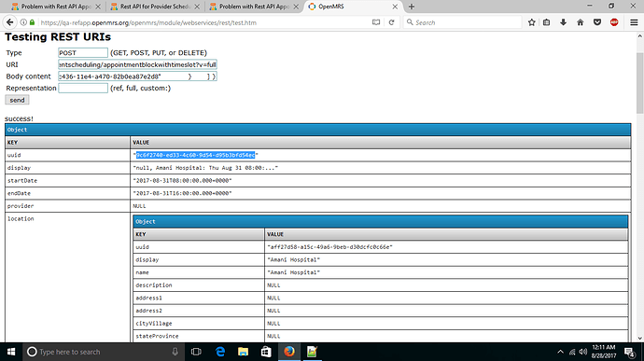Click the highlighted uuid value

(x=195, y=155)
